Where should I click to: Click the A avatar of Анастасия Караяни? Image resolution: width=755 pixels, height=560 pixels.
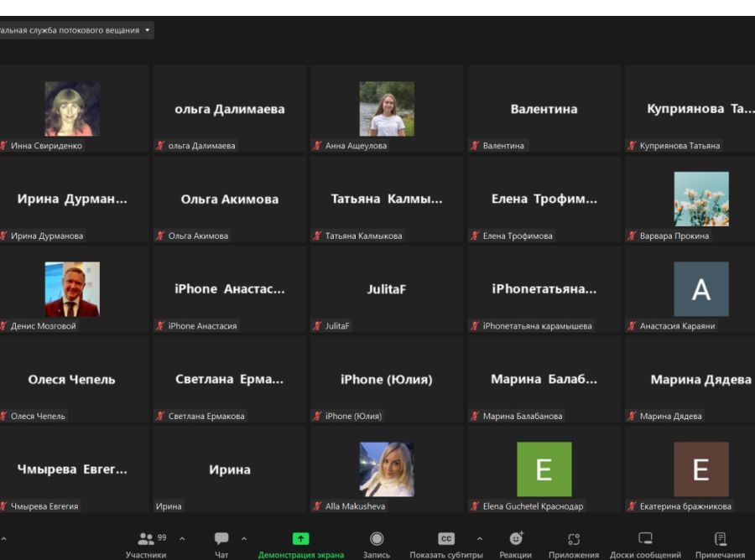click(701, 289)
